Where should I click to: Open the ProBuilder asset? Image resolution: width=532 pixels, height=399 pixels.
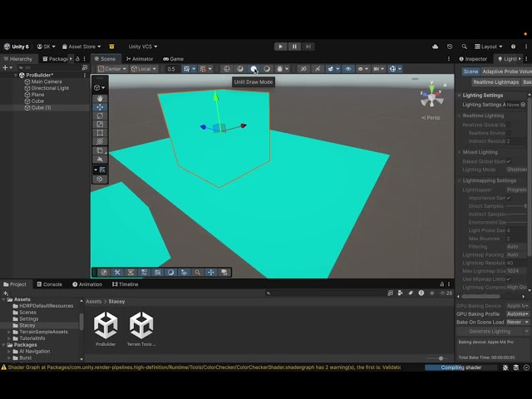coord(106,328)
